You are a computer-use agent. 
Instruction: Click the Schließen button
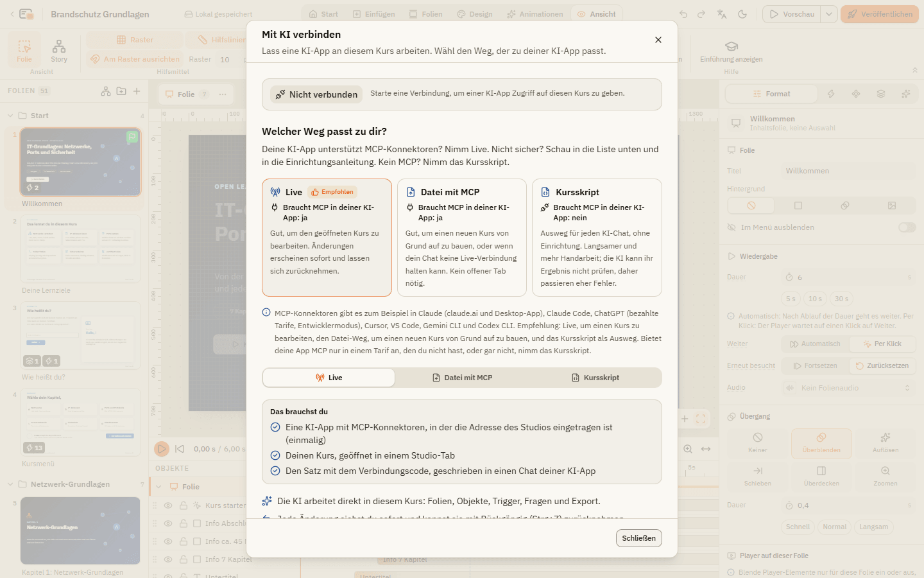point(638,538)
